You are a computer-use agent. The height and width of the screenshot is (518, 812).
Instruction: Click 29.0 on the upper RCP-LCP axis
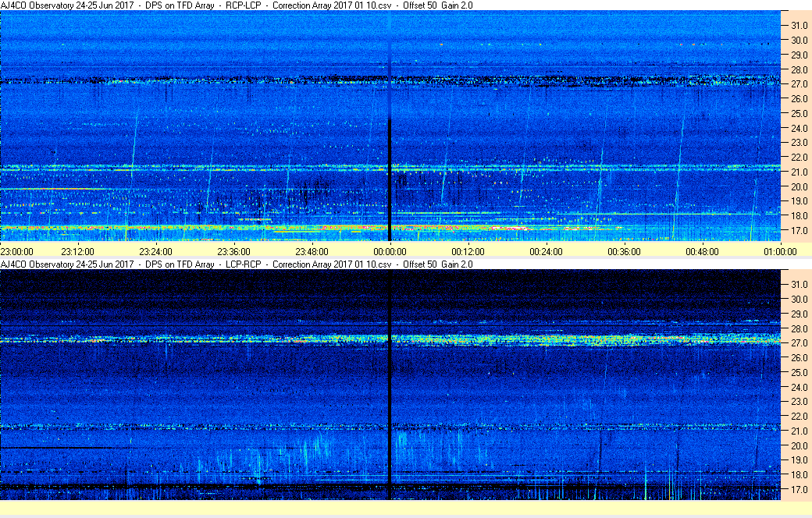click(799, 55)
